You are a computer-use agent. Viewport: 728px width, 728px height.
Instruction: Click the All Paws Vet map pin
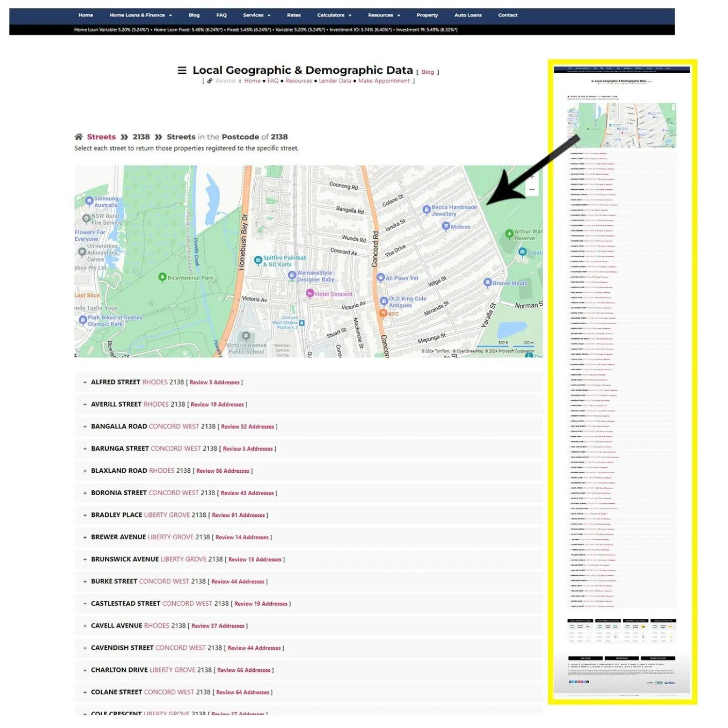381,278
